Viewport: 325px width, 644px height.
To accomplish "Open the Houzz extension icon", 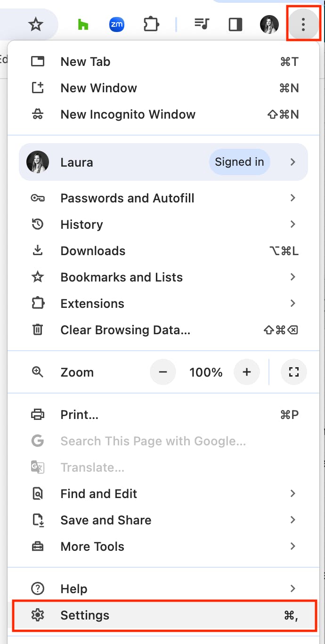I will [x=83, y=24].
